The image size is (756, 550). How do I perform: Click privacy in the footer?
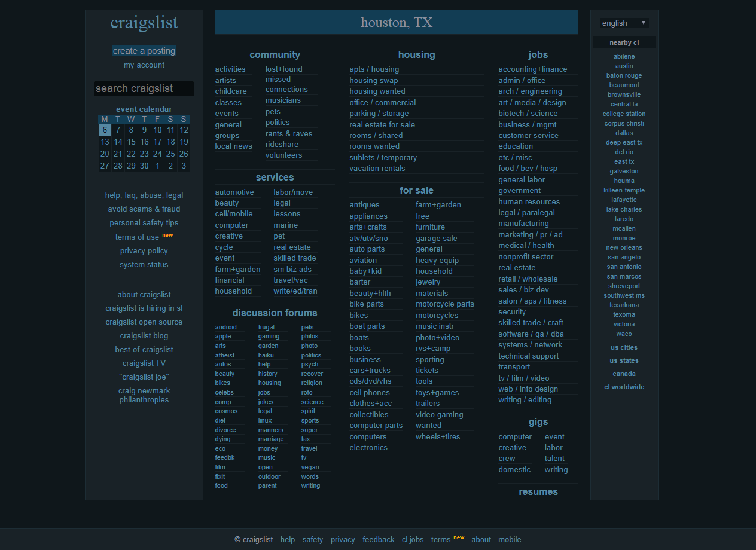[343, 539]
